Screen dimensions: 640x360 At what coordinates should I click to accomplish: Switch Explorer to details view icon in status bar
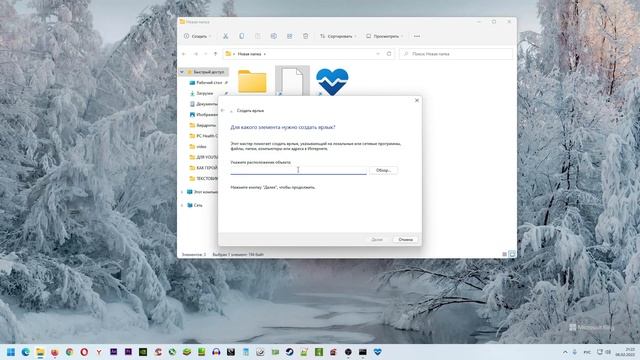tap(504, 254)
